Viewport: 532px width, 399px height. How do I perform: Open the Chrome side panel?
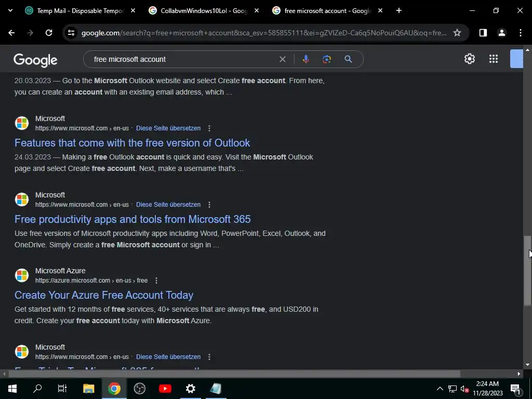point(483,33)
